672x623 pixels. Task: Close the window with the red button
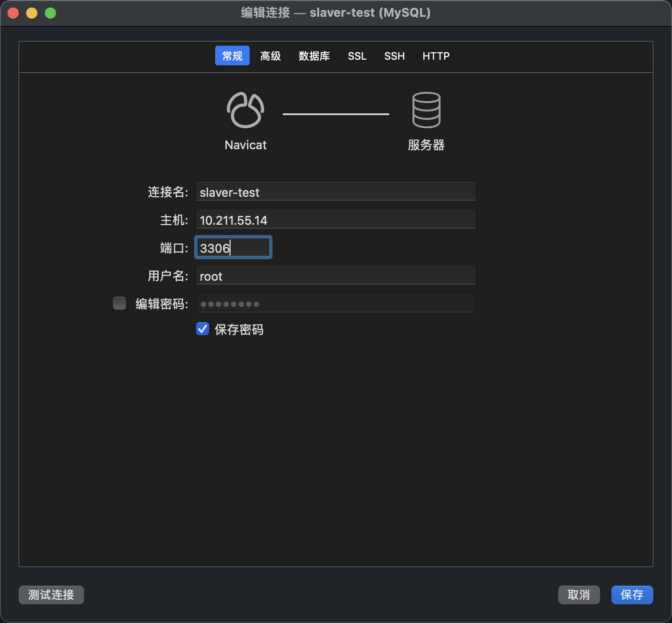[x=13, y=13]
